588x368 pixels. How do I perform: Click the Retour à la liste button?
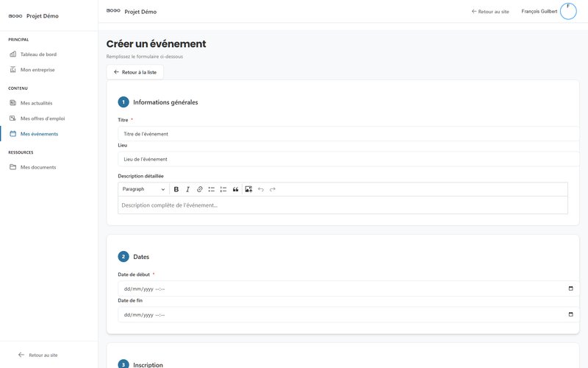point(135,72)
